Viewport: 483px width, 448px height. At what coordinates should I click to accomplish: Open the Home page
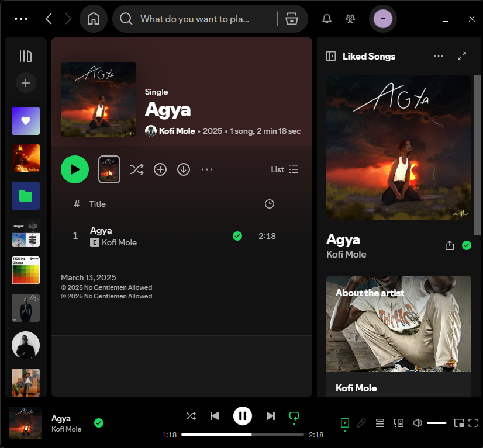(94, 19)
